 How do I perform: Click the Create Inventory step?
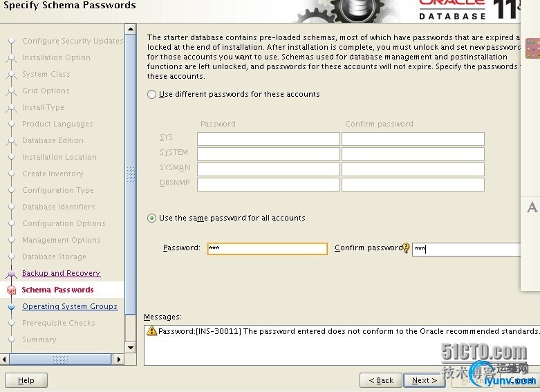point(53,174)
